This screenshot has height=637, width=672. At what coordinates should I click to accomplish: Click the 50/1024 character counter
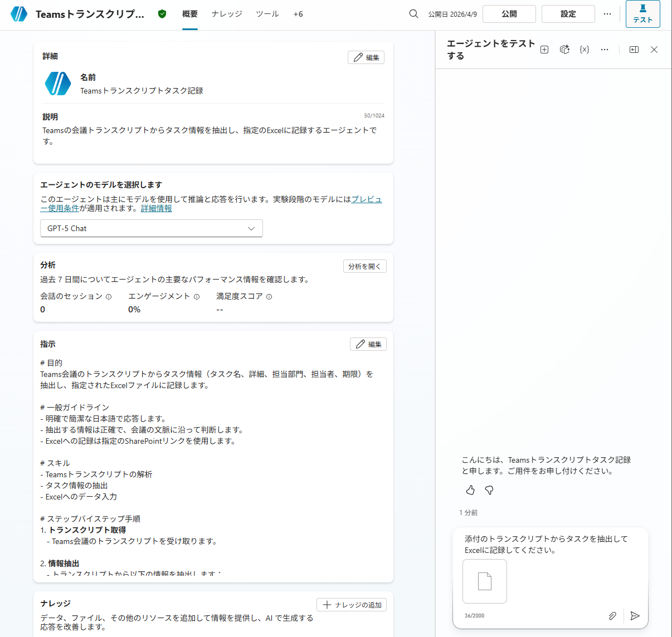click(374, 116)
